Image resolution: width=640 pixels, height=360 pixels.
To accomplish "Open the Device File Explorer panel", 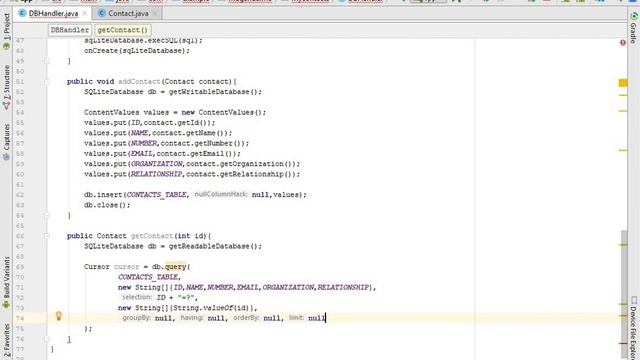I will [x=634, y=329].
